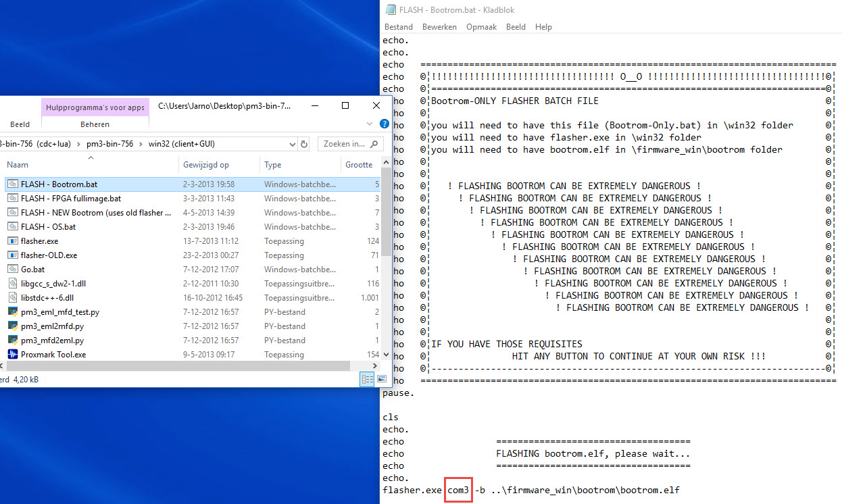Screen dimensions: 842x504
Task: Select the pm3_eml2mfd.py Python file icon
Action: click(12, 326)
